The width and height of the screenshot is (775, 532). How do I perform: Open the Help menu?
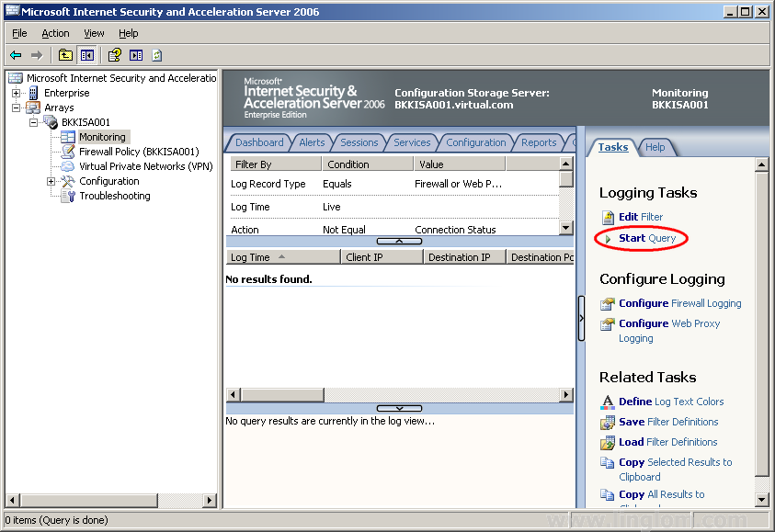pos(129,33)
